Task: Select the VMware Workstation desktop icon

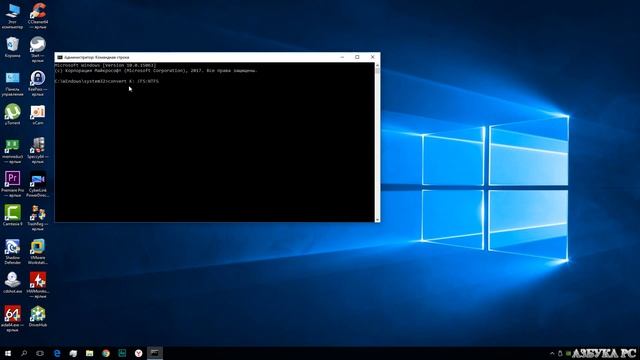Action: [x=38, y=251]
